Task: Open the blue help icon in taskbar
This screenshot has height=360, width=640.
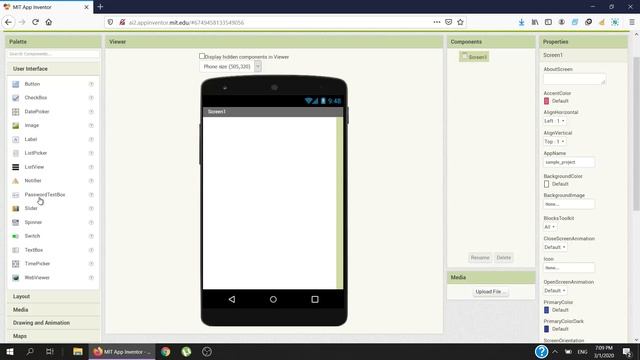Action: point(541,351)
